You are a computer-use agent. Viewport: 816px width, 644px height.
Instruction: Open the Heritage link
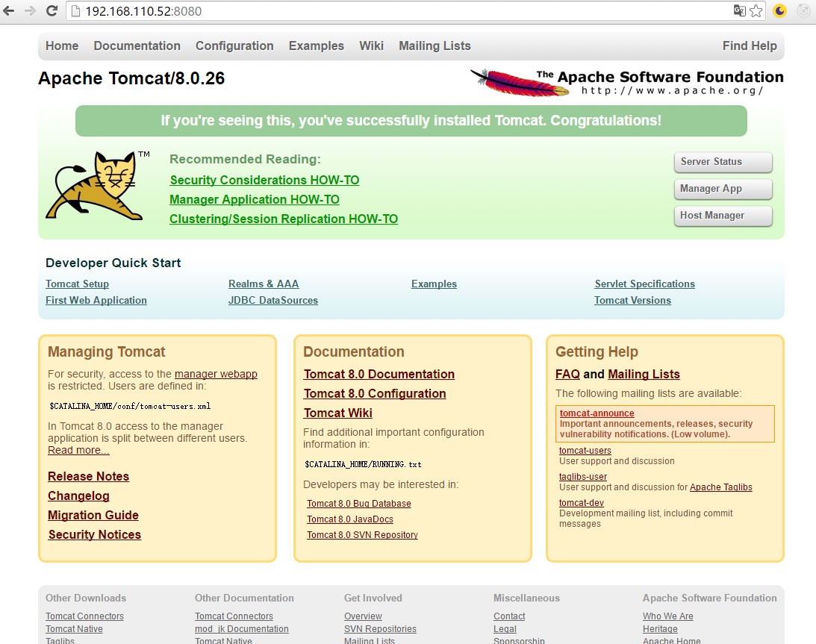660,629
